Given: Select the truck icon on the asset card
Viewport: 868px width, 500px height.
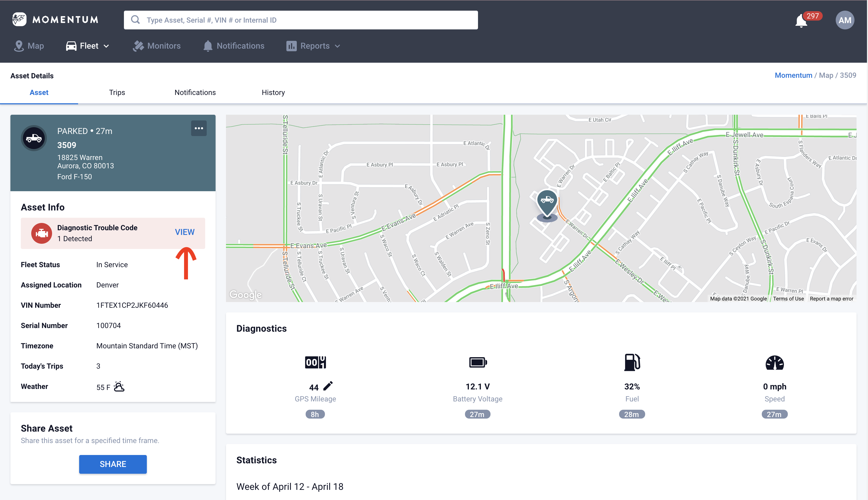Looking at the screenshot, I should click(34, 138).
